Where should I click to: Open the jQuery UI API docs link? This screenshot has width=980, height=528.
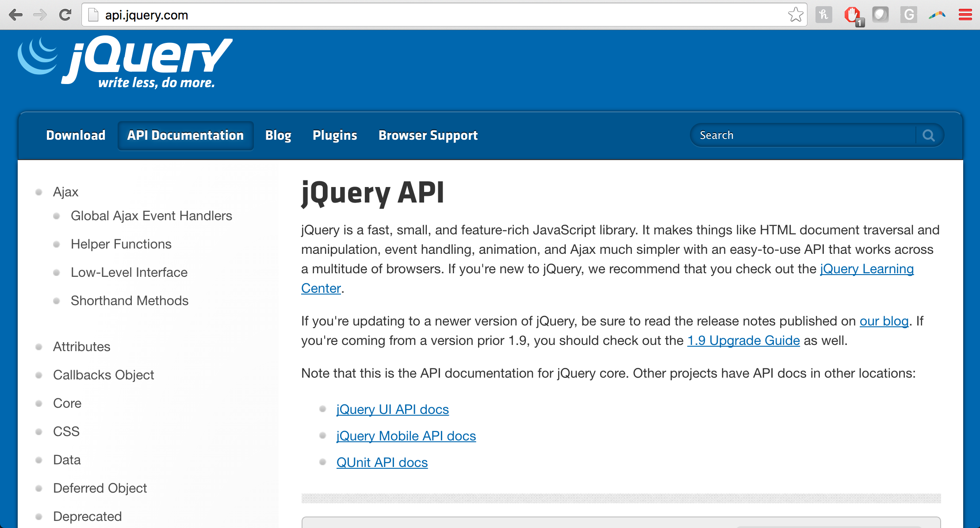click(x=393, y=409)
